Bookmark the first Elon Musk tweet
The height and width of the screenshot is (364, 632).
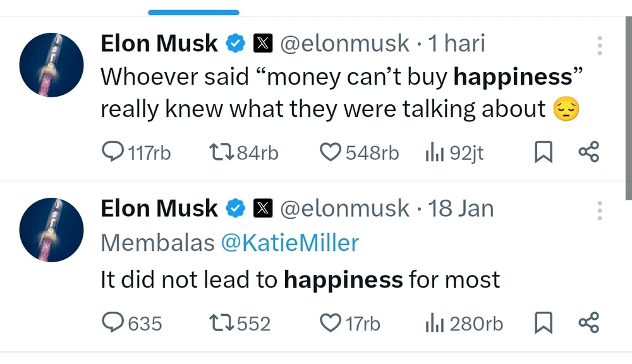tap(544, 152)
